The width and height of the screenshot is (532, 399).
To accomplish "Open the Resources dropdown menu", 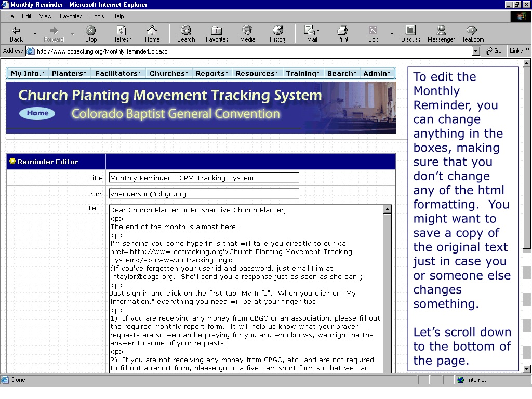I will click(x=257, y=73).
